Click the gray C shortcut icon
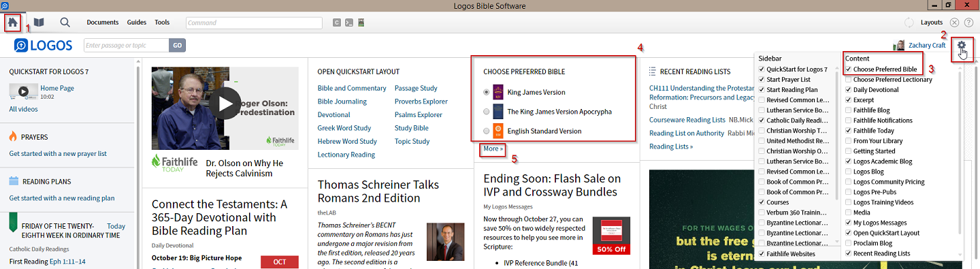 (336, 22)
